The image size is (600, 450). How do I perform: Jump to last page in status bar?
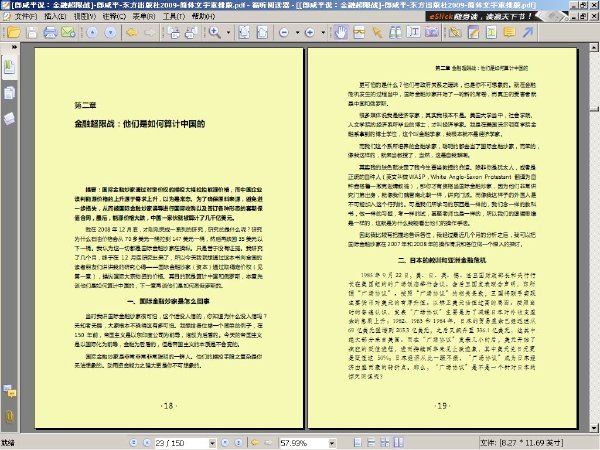click(238, 443)
